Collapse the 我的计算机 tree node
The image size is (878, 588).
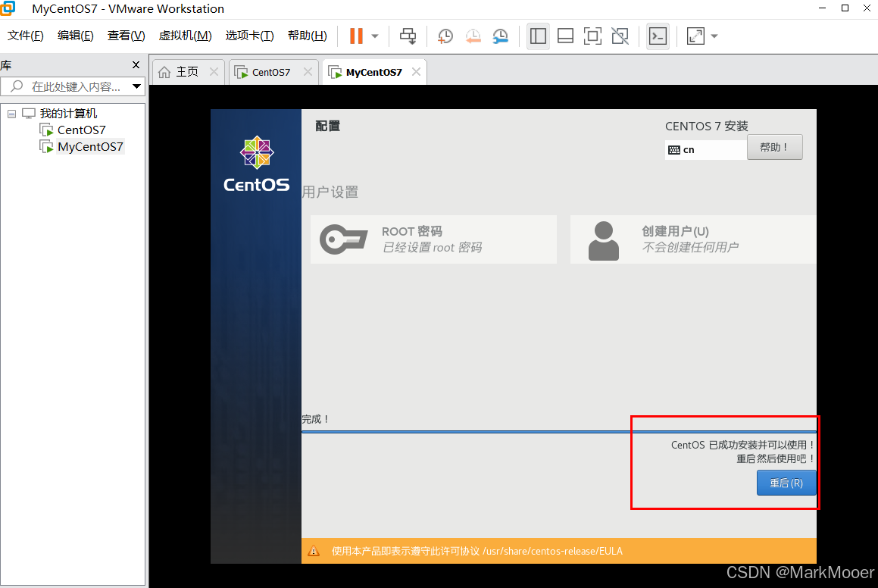11,114
